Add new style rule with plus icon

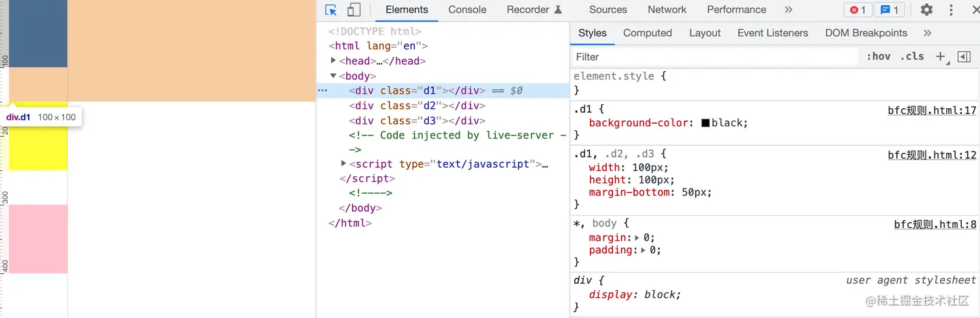point(941,56)
